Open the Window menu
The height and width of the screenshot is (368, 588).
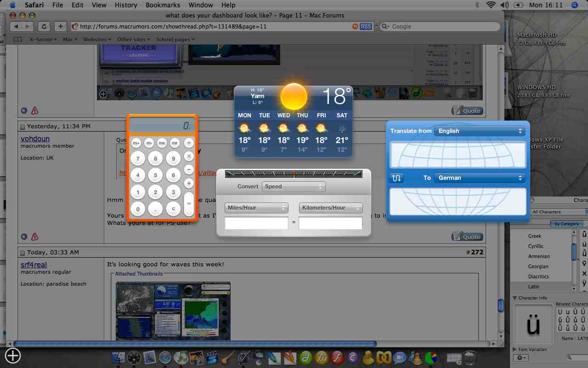(201, 5)
